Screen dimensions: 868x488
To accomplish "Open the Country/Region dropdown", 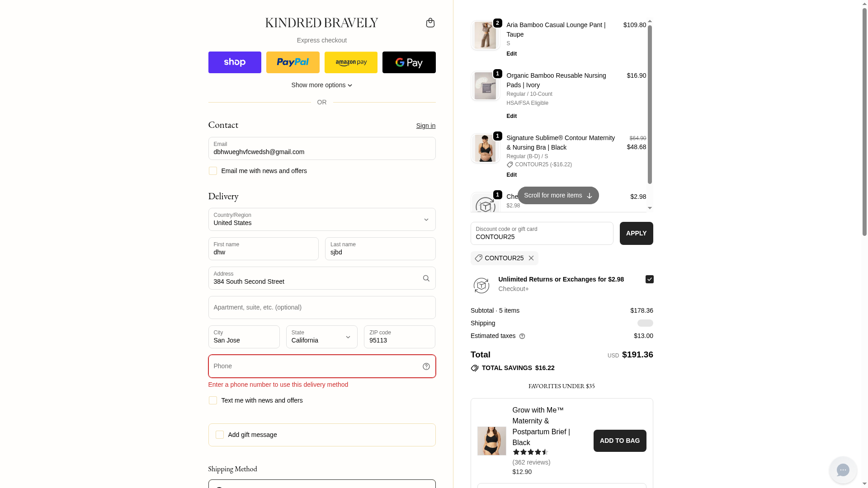I will coord(321,220).
